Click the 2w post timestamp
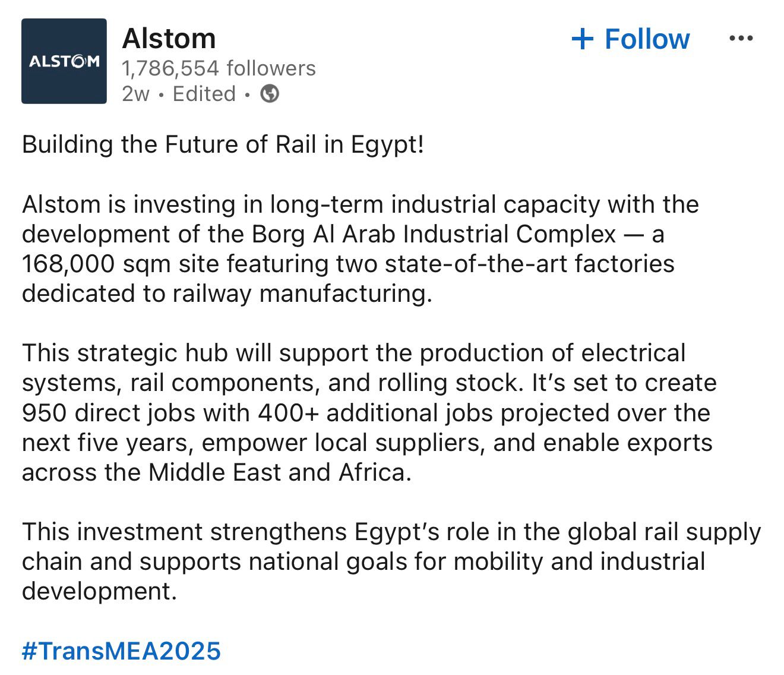784x675 pixels. coord(135,94)
